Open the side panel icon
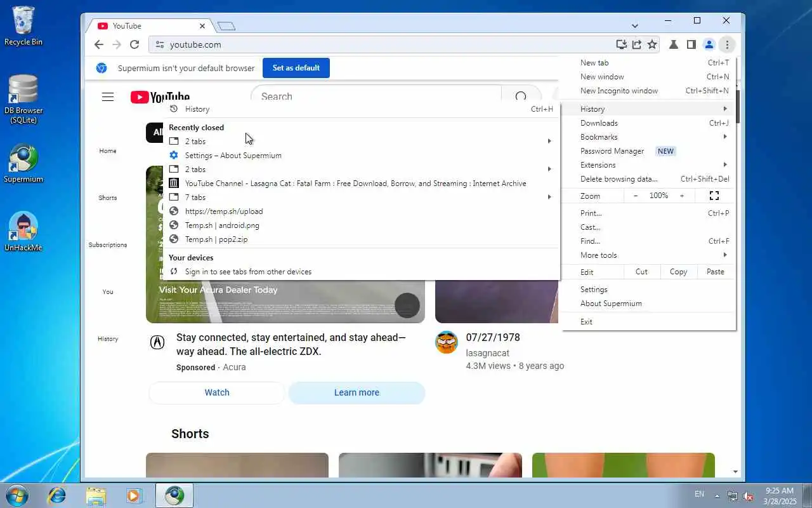812x508 pixels. (691, 44)
